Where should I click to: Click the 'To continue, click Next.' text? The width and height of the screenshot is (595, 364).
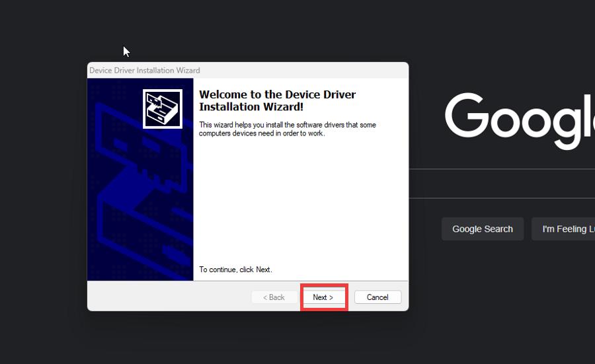[235, 270]
